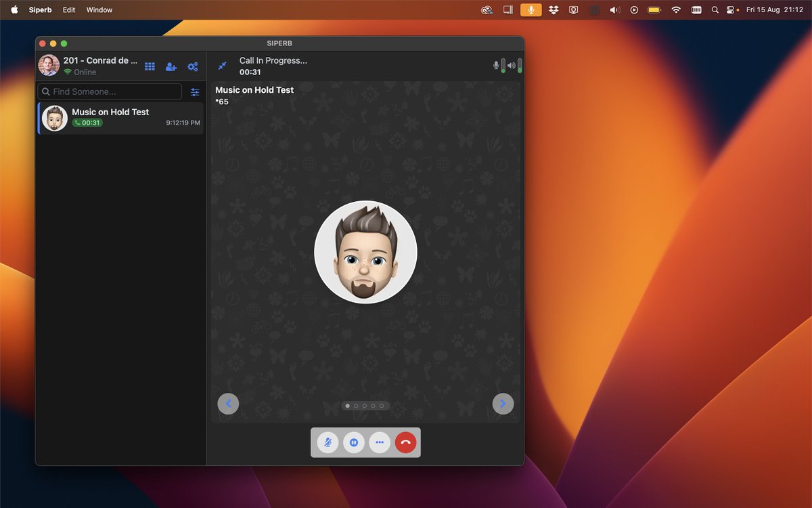Click the battery status icon
This screenshot has height=508, width=812.
pos(654,9)
